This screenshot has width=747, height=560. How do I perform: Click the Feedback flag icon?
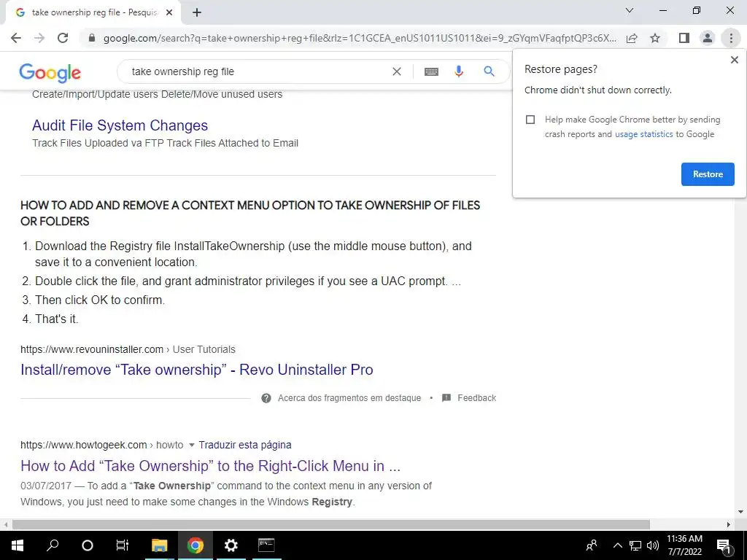coord(446,398)
